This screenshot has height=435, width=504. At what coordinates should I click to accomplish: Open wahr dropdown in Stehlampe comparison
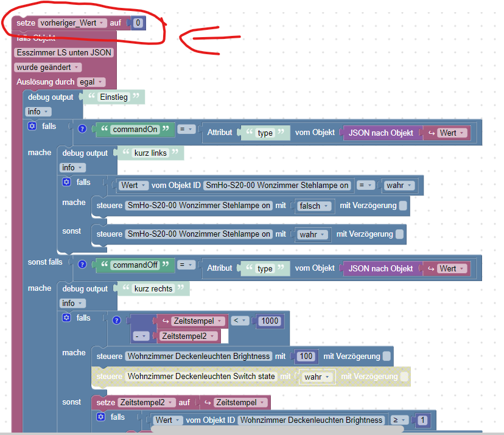point(399,185)
